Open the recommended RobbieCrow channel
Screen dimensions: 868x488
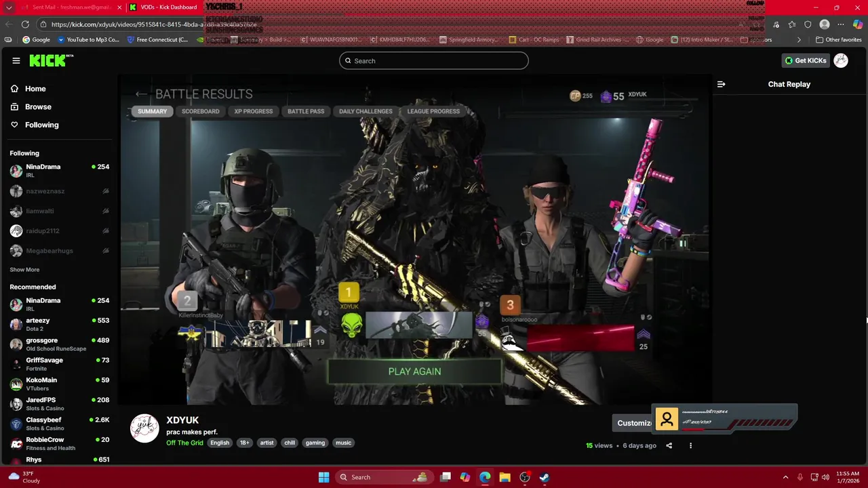point(60,444)
